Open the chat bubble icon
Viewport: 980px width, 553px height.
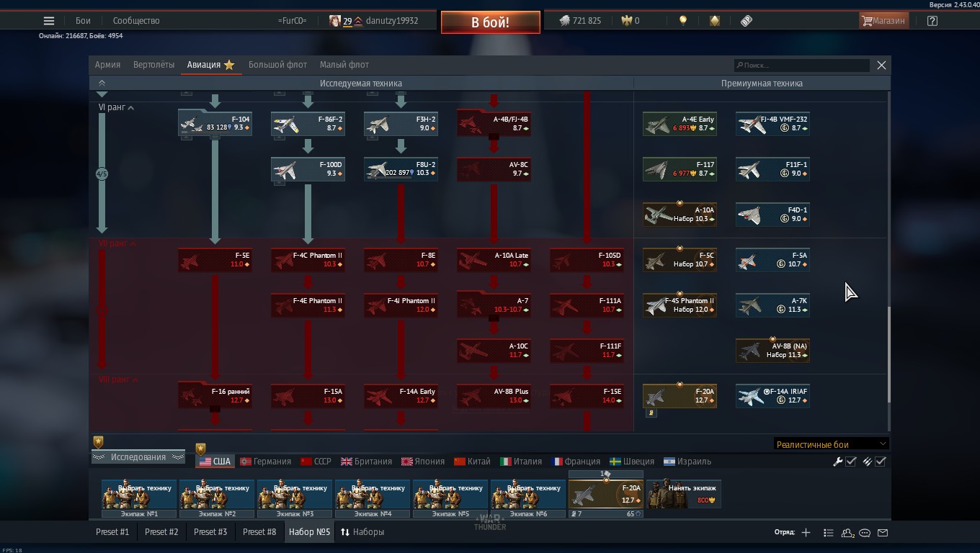pyautogui.click(x=865, y=533)
